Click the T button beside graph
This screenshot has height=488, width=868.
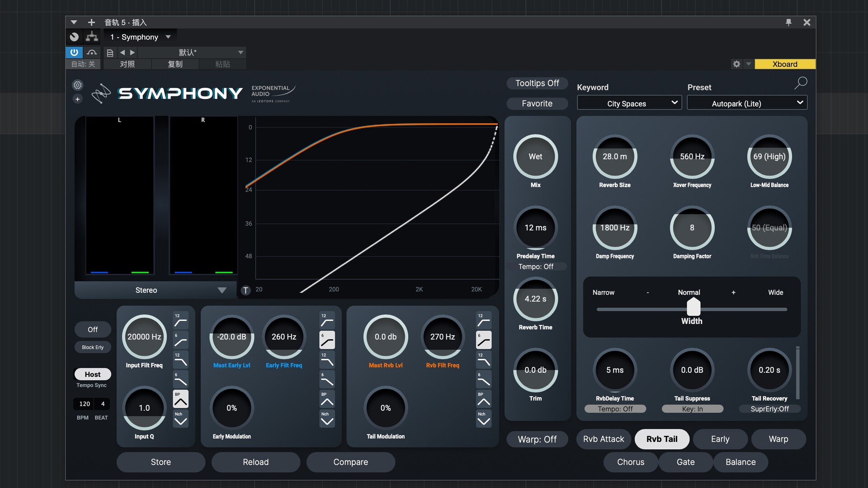coord(245,291)
